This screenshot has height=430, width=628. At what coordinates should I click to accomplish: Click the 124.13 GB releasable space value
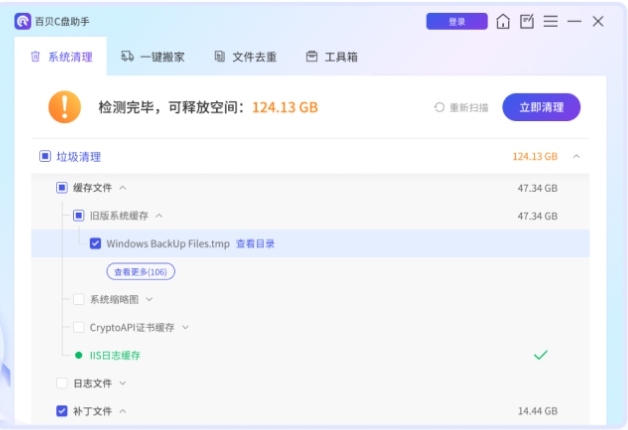[x=285, y=107]
